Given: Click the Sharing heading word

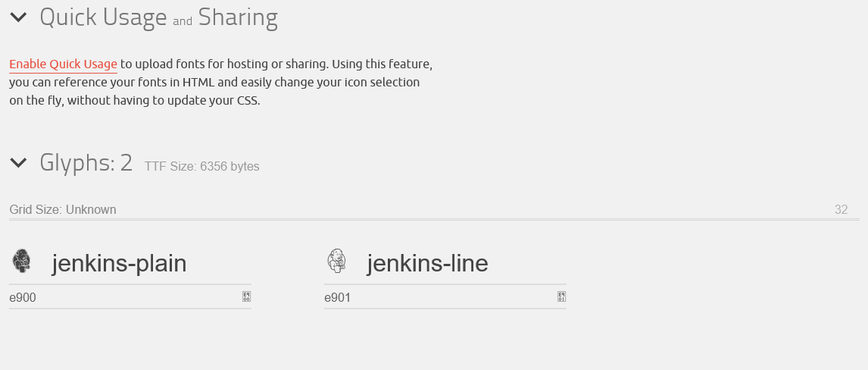Looking at the screenshot, I should 238,17.
